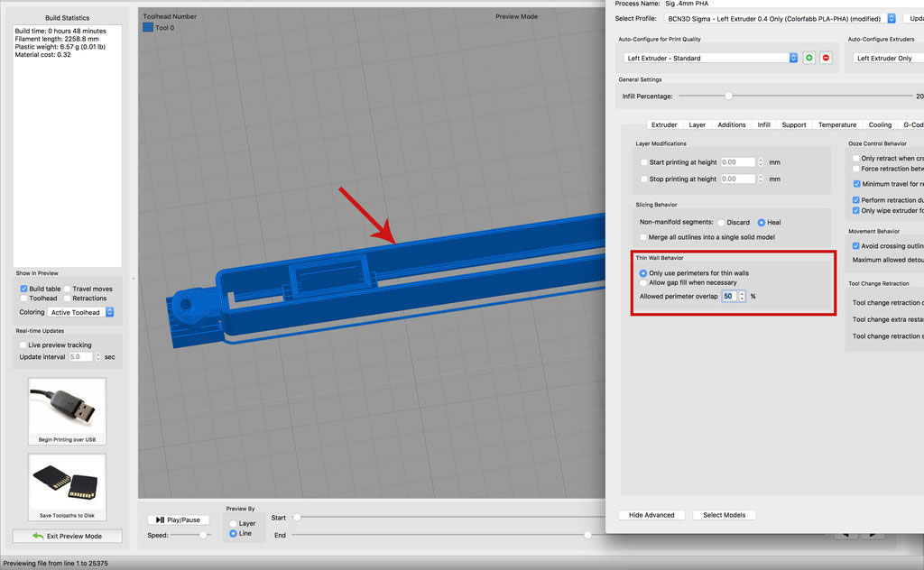Select Allow gap fill when necessary

pos(642,282)
